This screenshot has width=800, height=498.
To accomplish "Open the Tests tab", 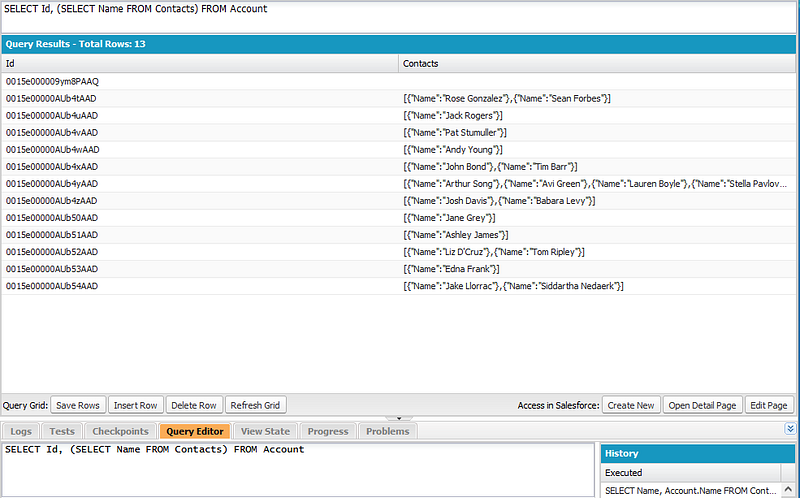I will click(62, 431).
